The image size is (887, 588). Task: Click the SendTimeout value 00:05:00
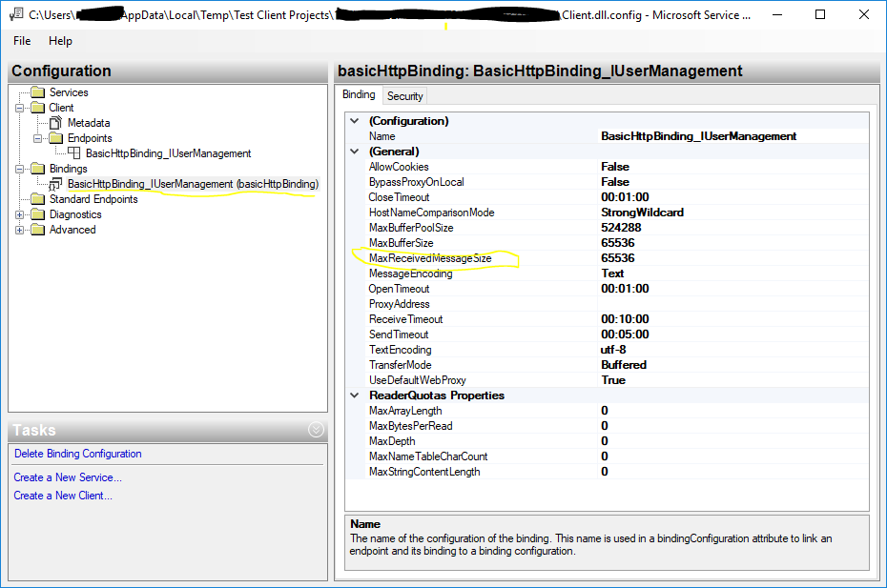(733, 335)
